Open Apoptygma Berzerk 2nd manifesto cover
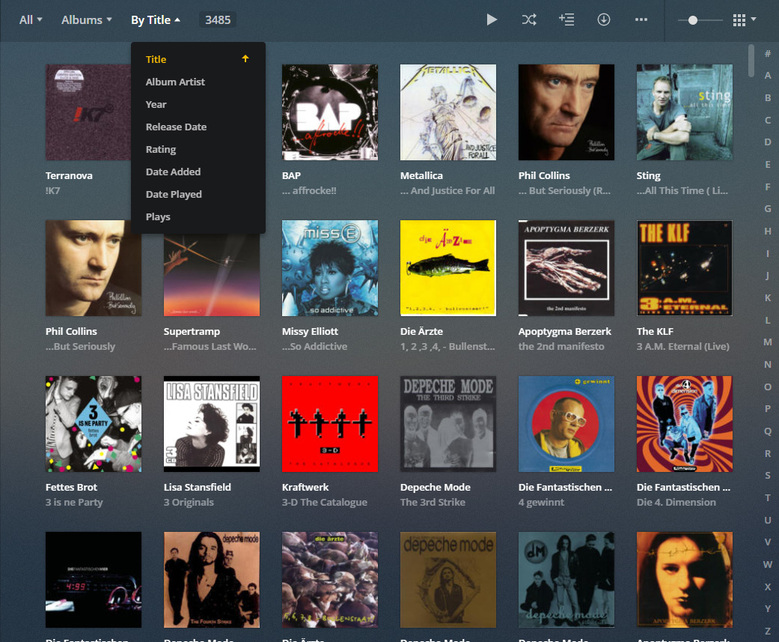 (x=566, y=268)
